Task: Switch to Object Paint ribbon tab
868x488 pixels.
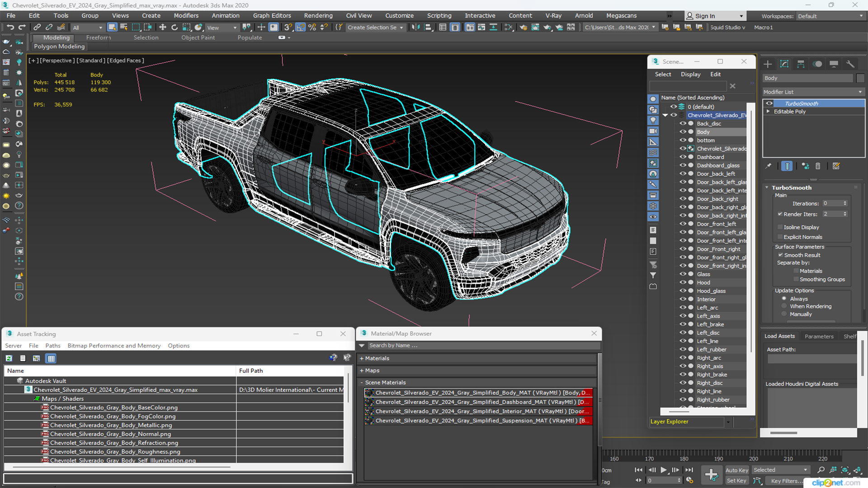Action: pos(198,38)
